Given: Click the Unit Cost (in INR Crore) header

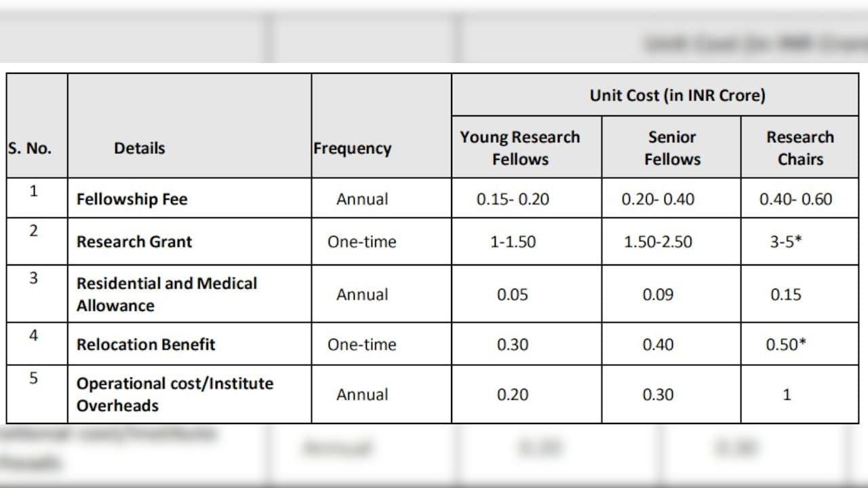Looking at the screenshot, I should tap(677, 96).
